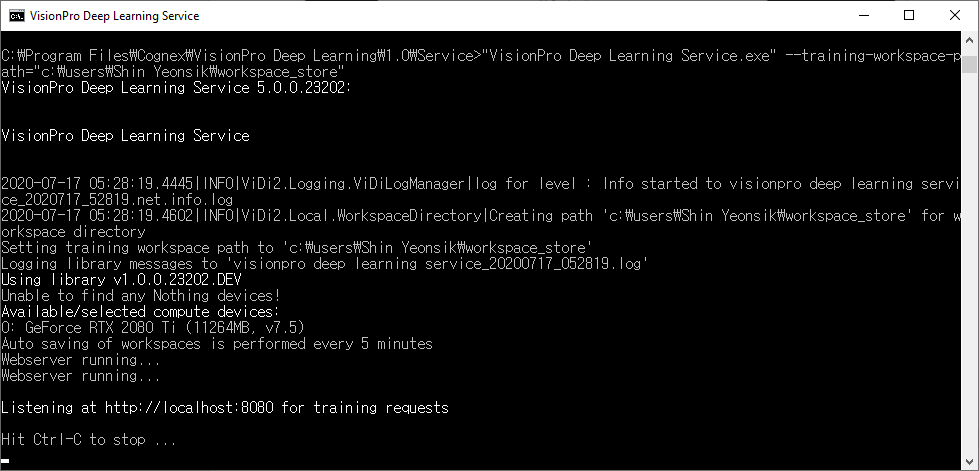The width and height of the screenshot is (979, 471).
Task: Click the 'Setting training workspace path' line
Action: (297, 247)
